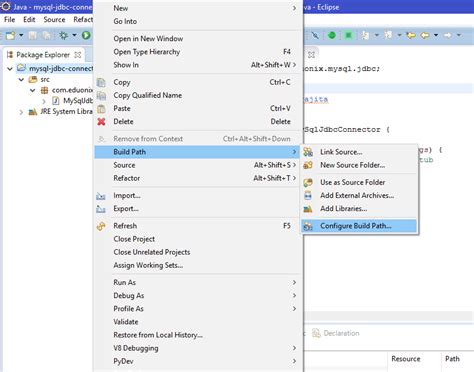Viewport: 474px width, 372px height.
Task: Open the Debug toolbar dropdown arrow
Action: [x=74, y=35]
